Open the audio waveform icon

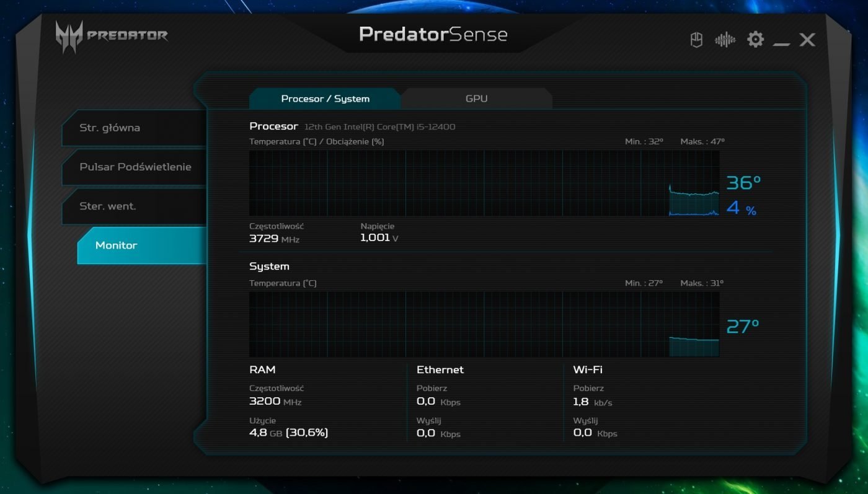tap(725, 40)
